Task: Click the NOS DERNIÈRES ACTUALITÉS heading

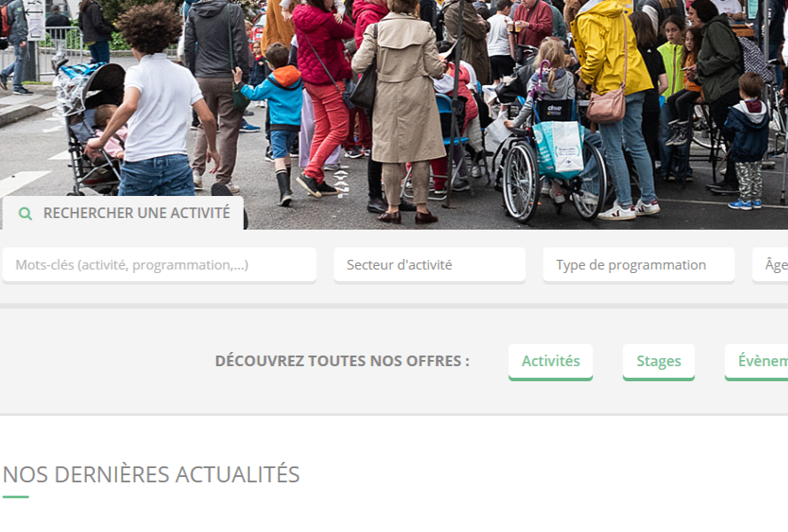Action: [x=152, y=474]
